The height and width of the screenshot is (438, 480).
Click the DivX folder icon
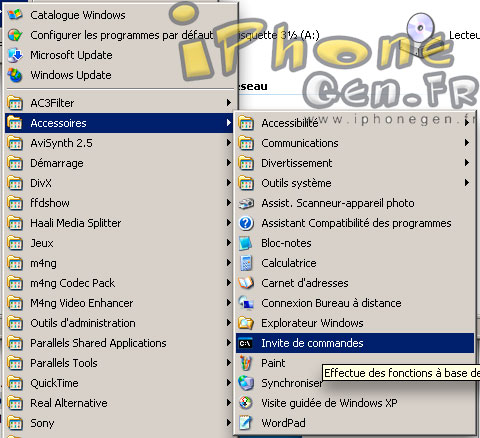click(x=15, y=183)
